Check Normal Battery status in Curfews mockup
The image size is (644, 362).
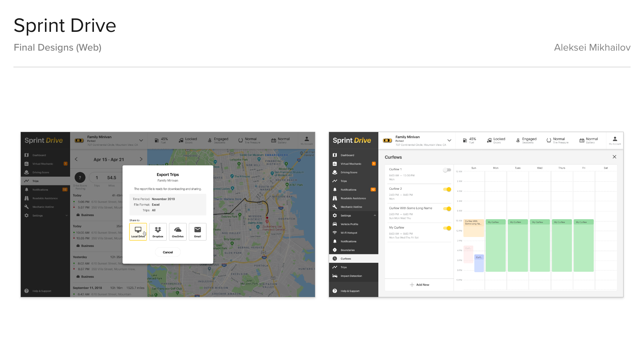pyautogui.click(x=589, y=140)
